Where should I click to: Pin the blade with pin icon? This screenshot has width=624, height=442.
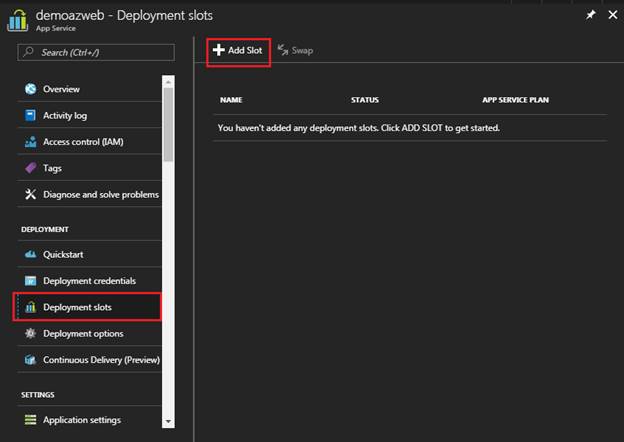click(x=590, y=16)
